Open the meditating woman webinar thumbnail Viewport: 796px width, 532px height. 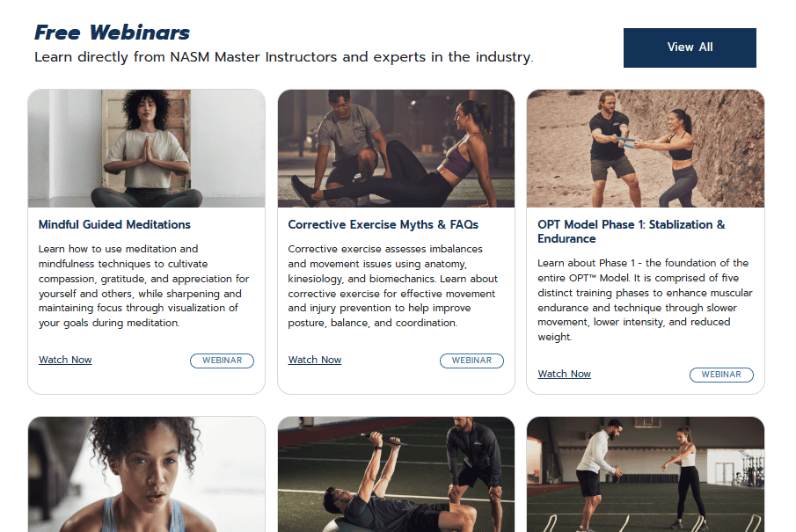(x=146, y=149)
